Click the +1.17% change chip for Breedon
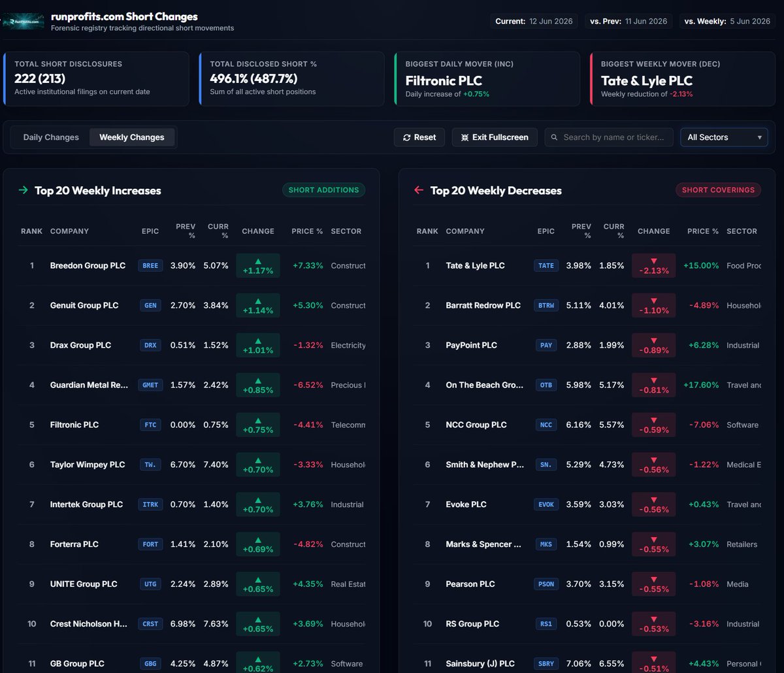This screenshot has width=784, height=673. (x=258, y=265)
